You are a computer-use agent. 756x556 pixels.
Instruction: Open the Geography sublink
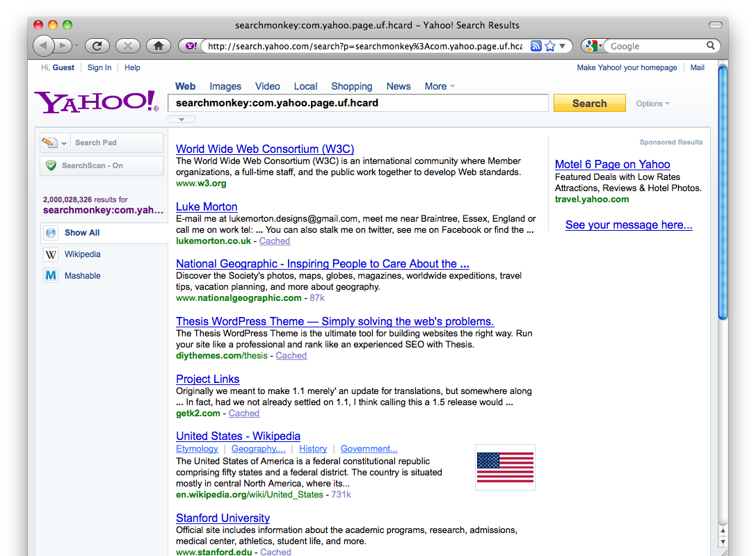[x=258, y=448]
